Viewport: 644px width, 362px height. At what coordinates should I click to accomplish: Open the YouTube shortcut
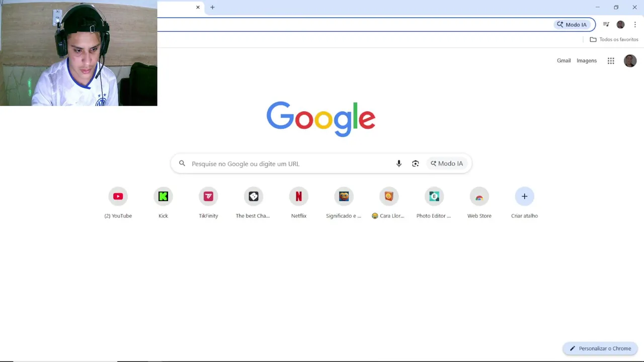118,203
